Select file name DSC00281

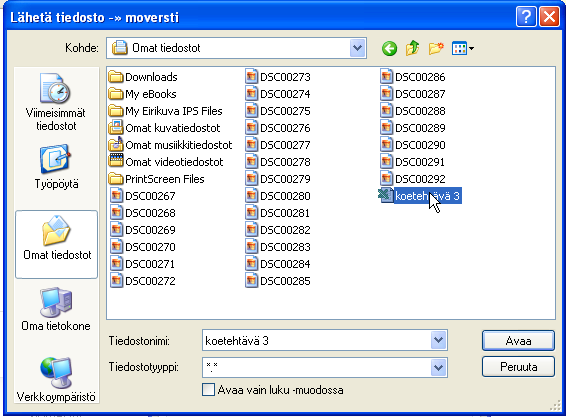(x=285, y=213)
